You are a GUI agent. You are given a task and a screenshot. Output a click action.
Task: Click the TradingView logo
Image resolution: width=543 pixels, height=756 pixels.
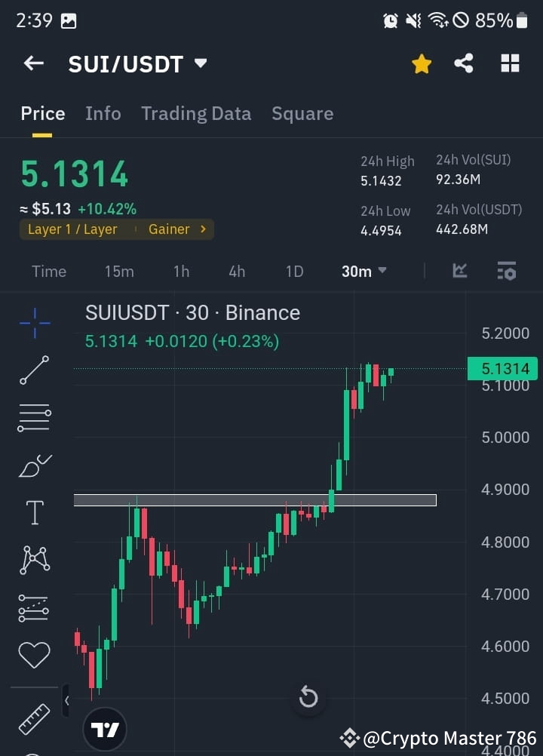[105, 729]
